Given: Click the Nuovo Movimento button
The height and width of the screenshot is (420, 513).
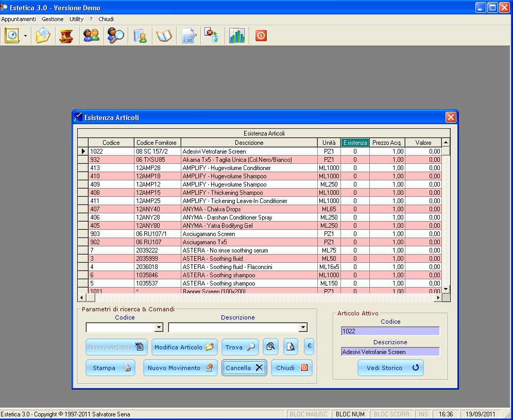Looking at the screenshot, I should pyautogui.click(x=180, y=367).
